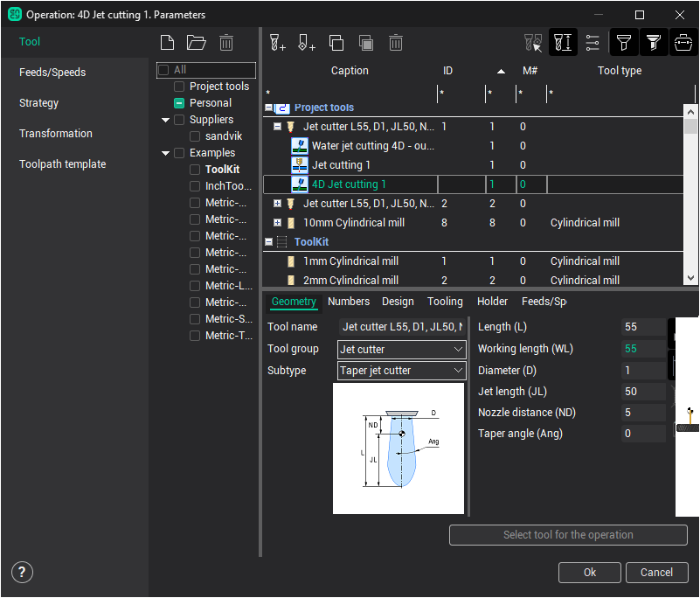The width and height of the screenshot is (700, 598).
Task: Toggle the Personal library checkbox
Action: pos(179,103)
